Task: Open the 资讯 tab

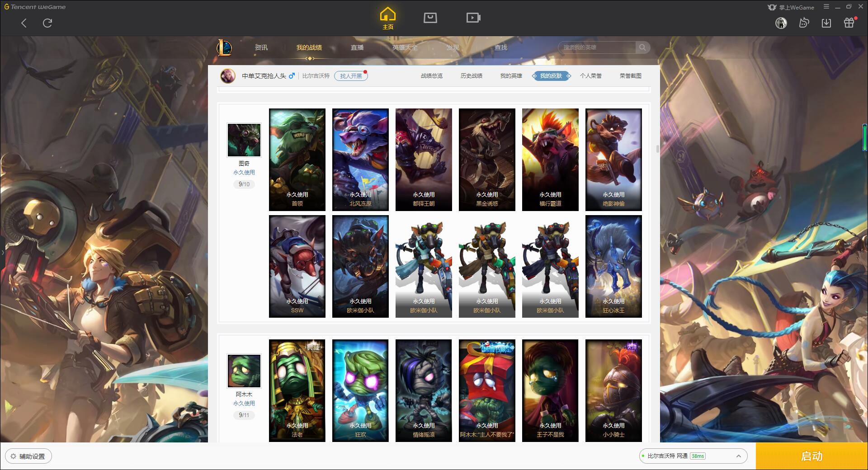Action: click(x=261, y=47)
